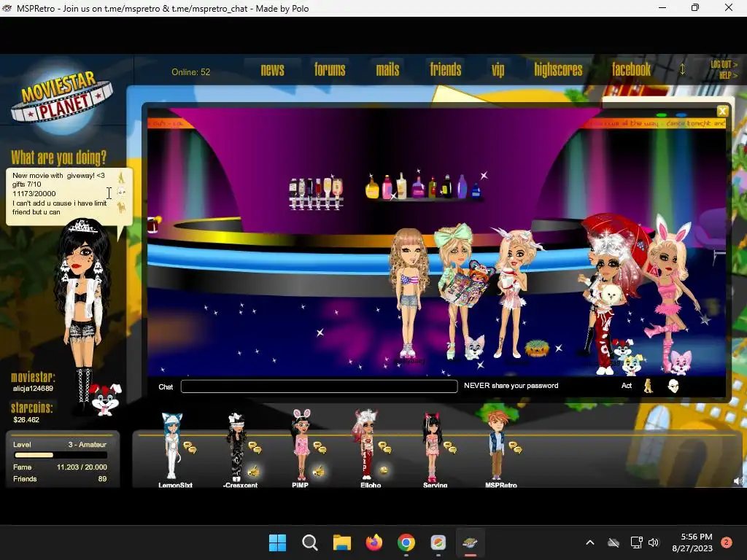The width and height of the screenshot is (747, 560).
Task: Open chat bubble next to Serving
Action: [x=450, y=448]
